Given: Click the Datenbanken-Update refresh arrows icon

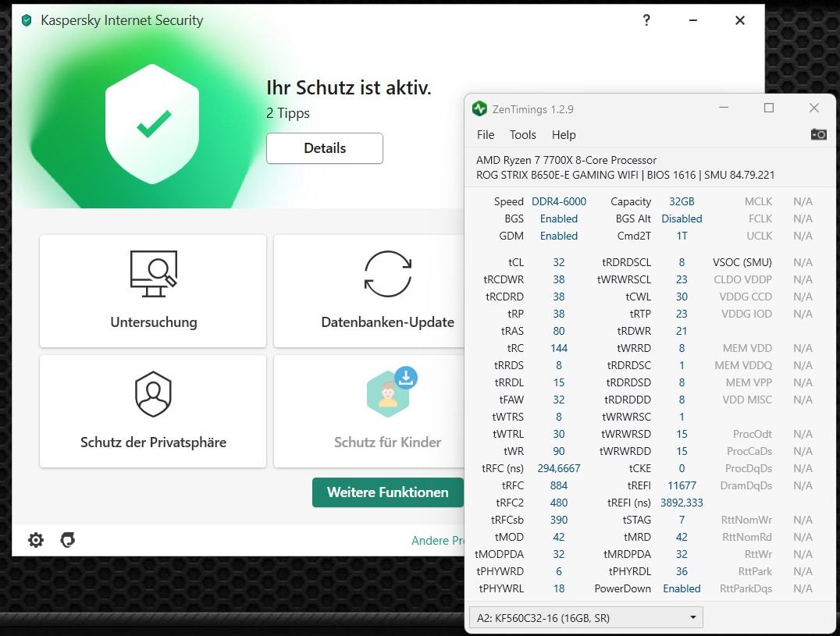Looking at the screenshot, I should pos(388,274).
